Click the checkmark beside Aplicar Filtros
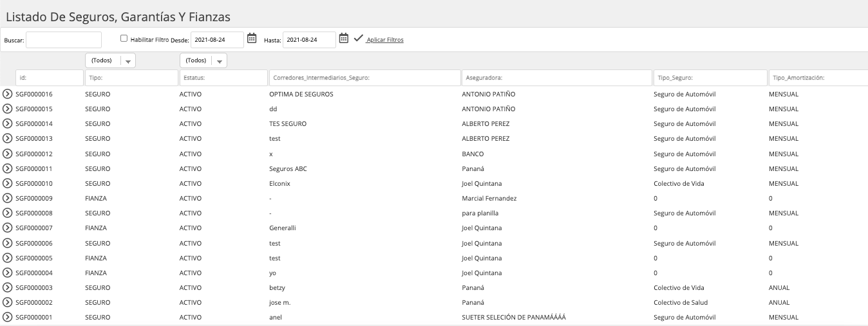 click(358, 39)
